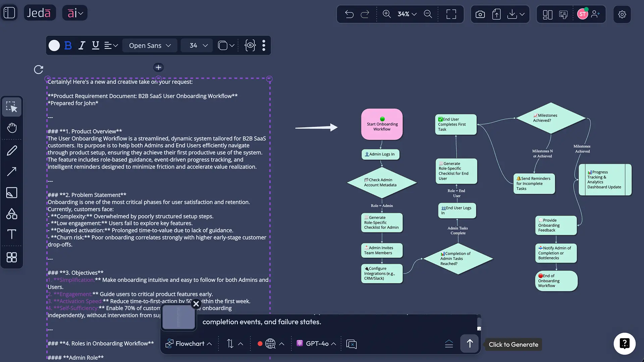Click the Progress Tracking & Analytics node
This screenshot has height=362, width=644.
point(605,180)
